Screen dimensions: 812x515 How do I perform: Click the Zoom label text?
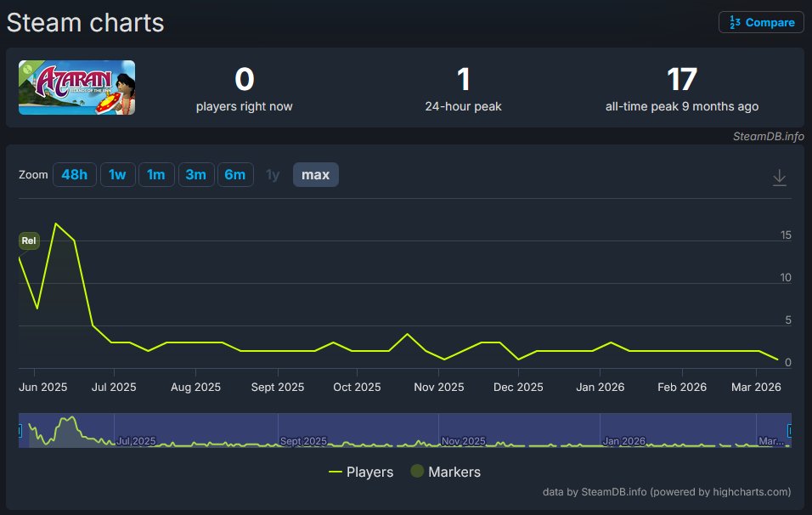(x=33, y=174)
